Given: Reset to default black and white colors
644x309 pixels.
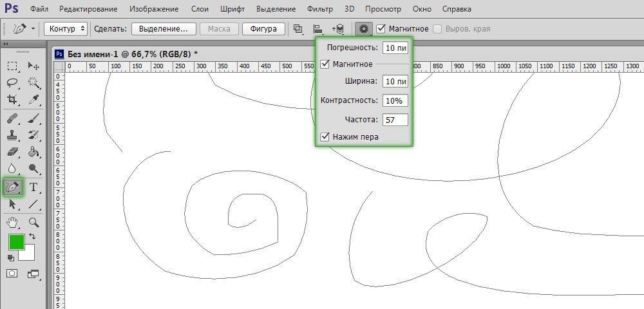Looking at the screenshot, I should click(11, 258).
